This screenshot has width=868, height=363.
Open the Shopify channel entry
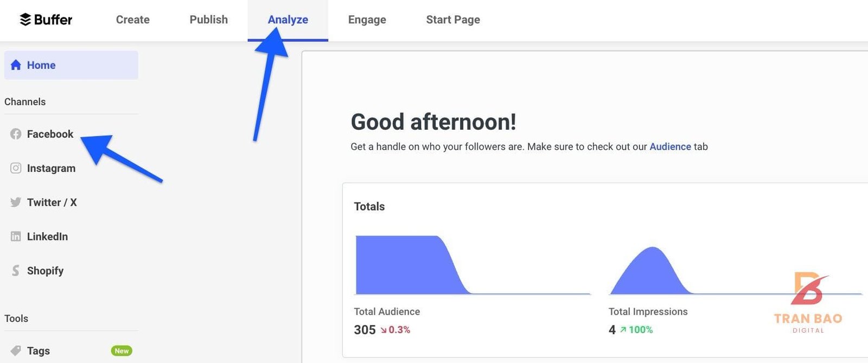[45, 271]
